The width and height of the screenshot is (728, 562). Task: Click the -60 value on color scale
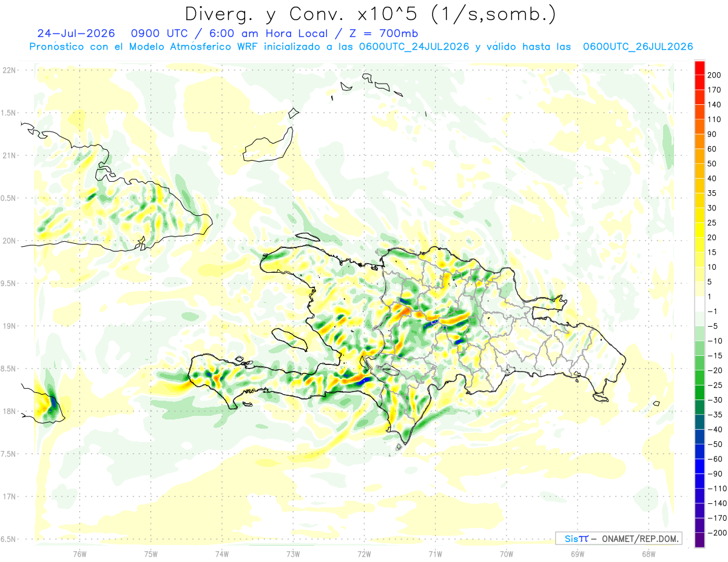coord(714,459)
